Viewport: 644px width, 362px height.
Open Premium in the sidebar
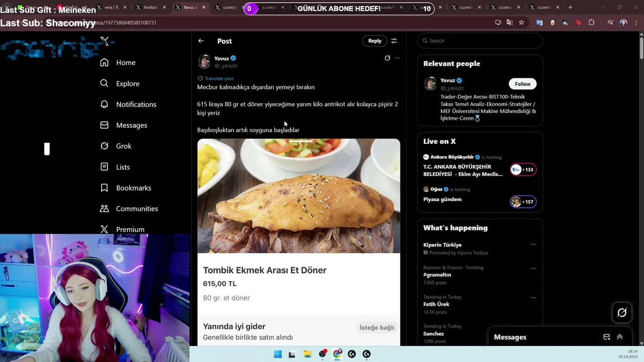[x=122, y=229]
